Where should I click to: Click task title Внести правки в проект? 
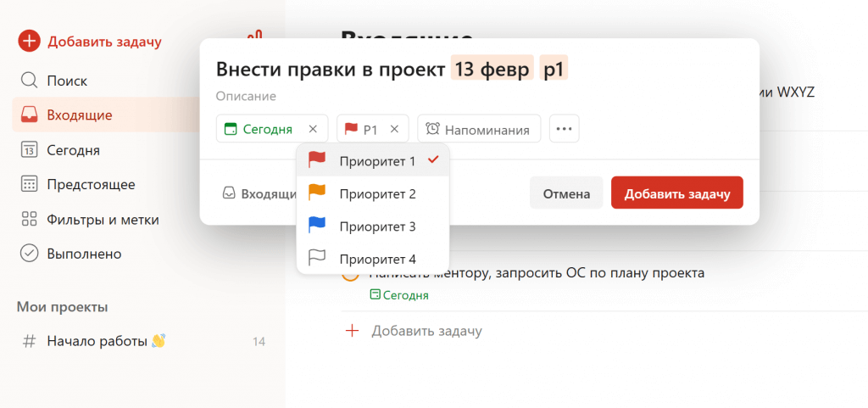point(331,70)
